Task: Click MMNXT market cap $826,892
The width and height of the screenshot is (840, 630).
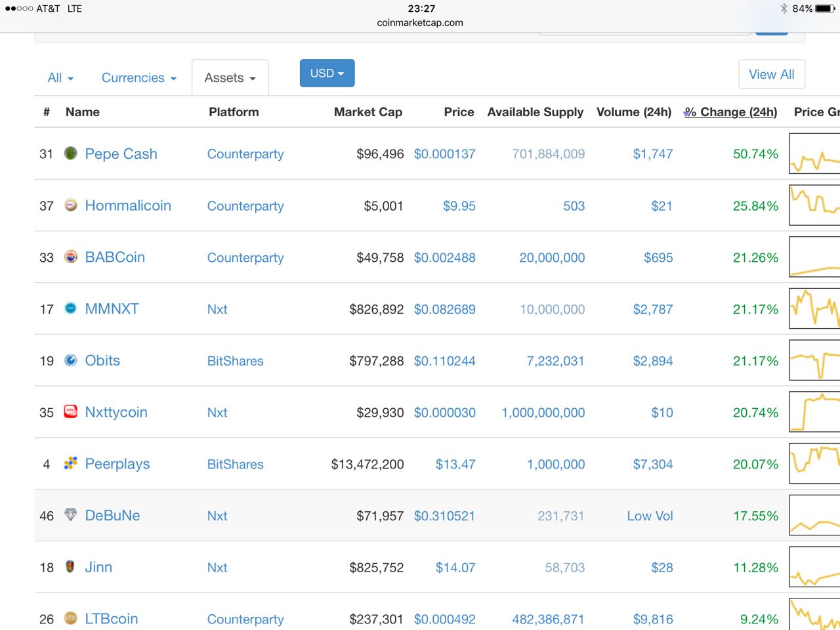Action: point(377,309)
